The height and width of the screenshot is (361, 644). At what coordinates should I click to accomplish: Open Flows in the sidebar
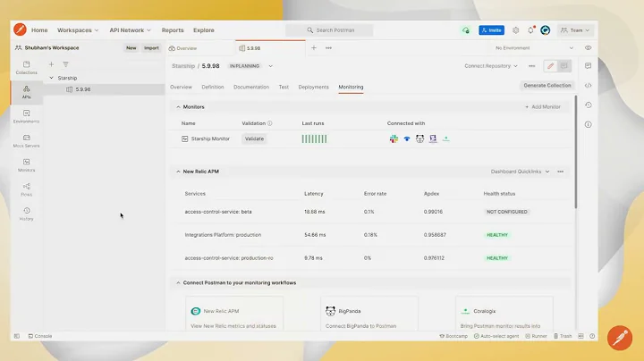tap(26, 189)
